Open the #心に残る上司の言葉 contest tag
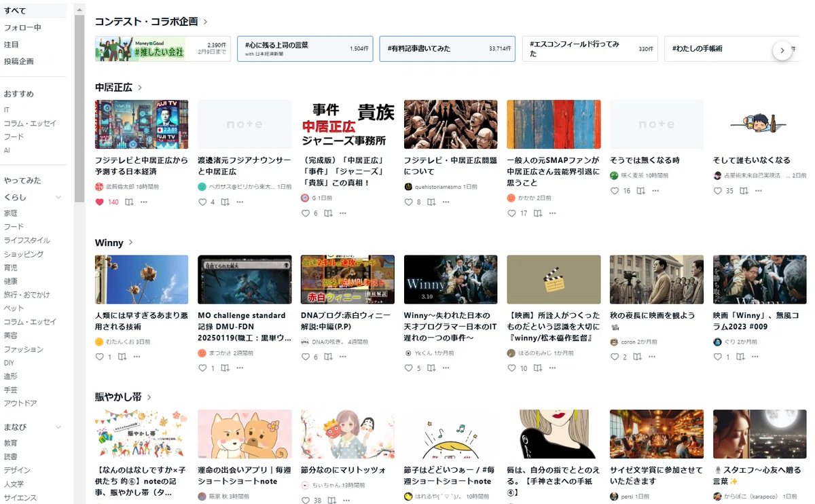This screenshot has width=815, height=504. tap(305, 49)
